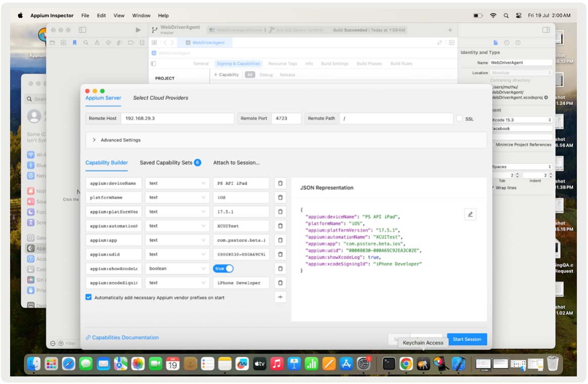Click the Start Session button

[467, 339]
